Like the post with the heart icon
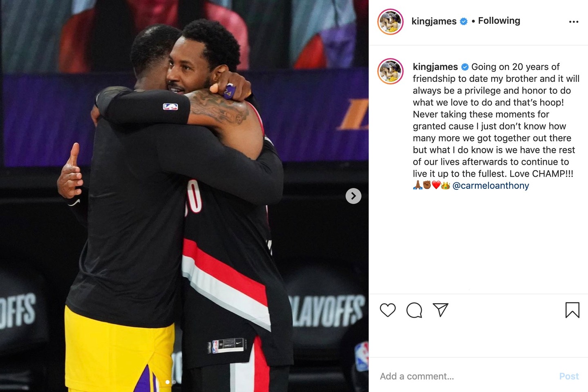The width and height of the screenshot is (588, 392). (387, 310)
